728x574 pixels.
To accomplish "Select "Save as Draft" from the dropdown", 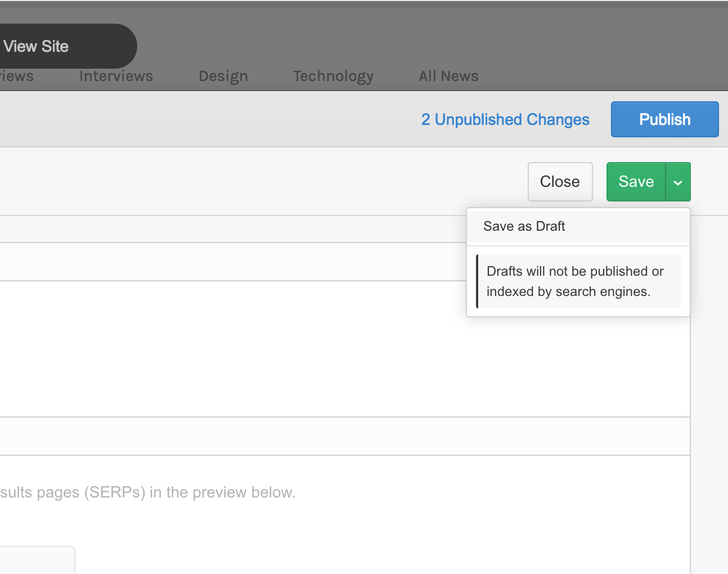I will [524, 226].
